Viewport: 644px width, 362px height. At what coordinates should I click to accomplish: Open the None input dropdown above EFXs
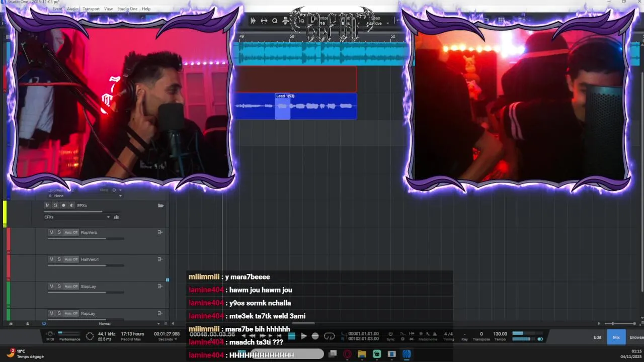coord(85,196)
